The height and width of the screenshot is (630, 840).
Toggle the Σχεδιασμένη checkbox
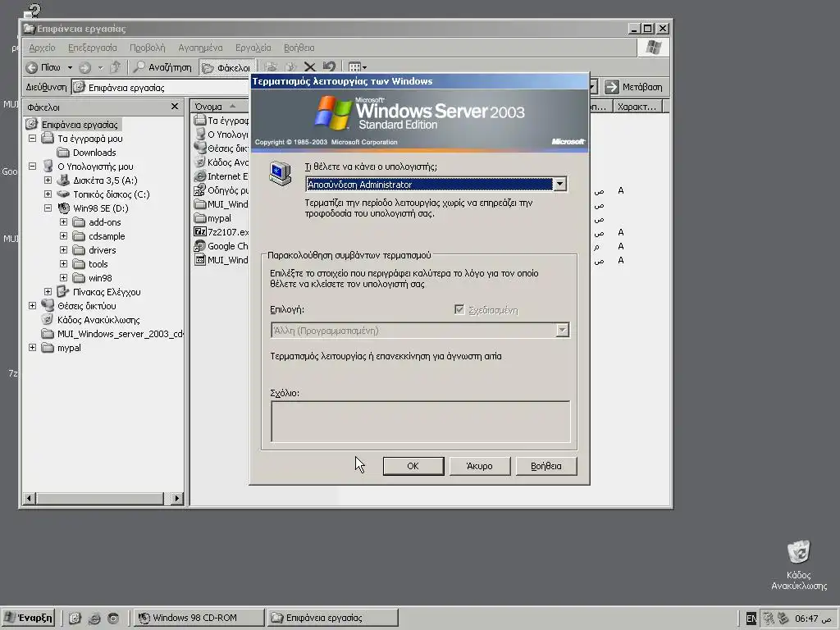click(x=459, y=309)
